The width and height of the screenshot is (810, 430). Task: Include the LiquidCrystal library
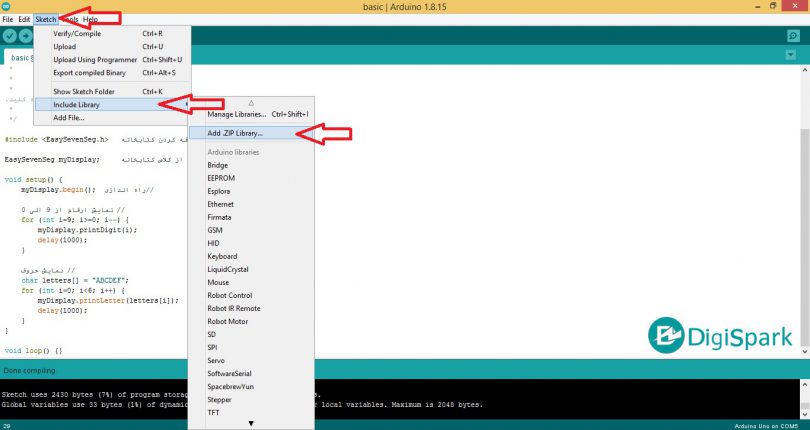pyautogui.click(x=229, y=269)
